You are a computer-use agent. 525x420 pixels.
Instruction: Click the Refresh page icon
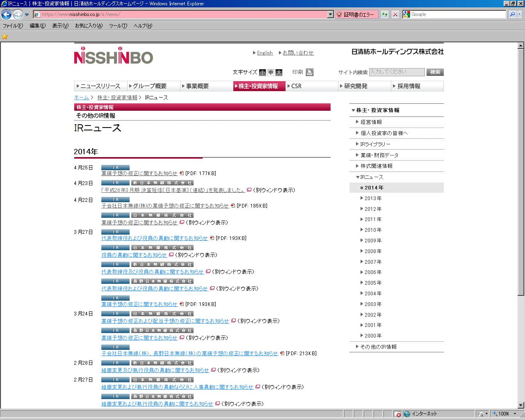384,14
